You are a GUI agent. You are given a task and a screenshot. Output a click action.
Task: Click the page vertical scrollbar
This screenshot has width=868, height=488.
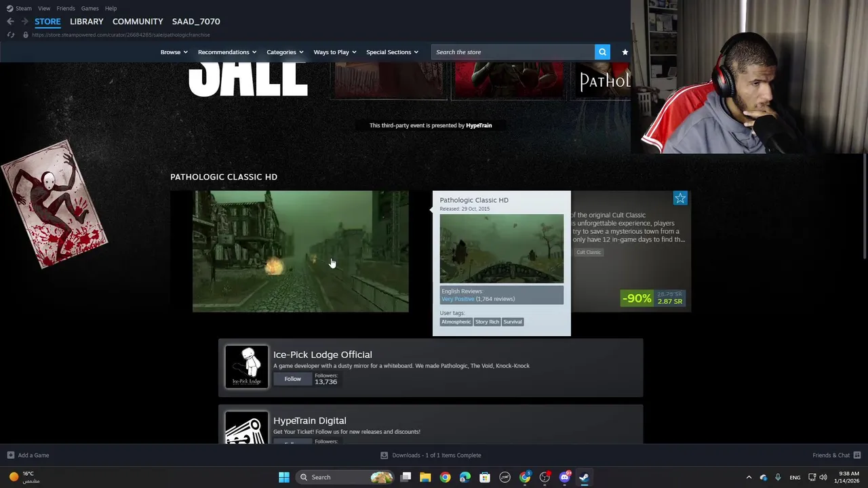point(865,206)
